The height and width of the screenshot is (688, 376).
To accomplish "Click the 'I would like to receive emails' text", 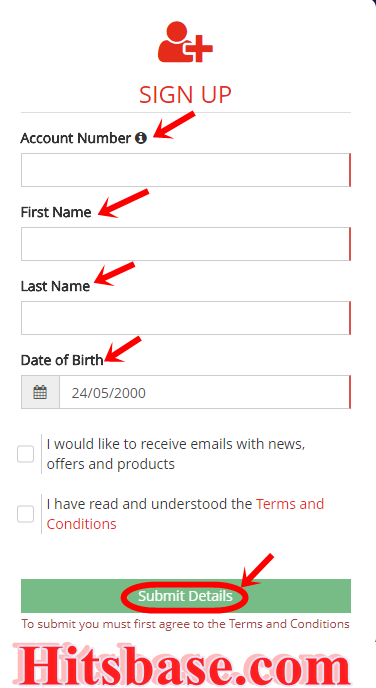I will (176, 454).
